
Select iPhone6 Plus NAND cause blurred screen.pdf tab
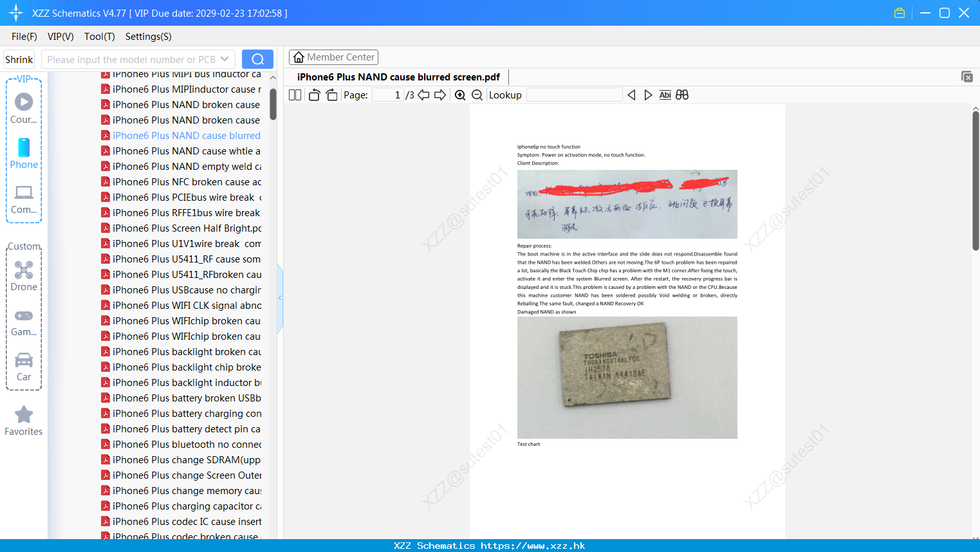click(398, 77)
